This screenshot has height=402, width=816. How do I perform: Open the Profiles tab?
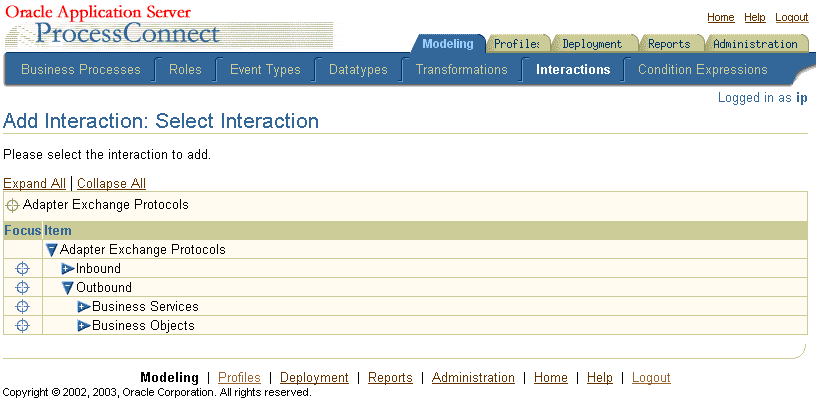[516, 44]
